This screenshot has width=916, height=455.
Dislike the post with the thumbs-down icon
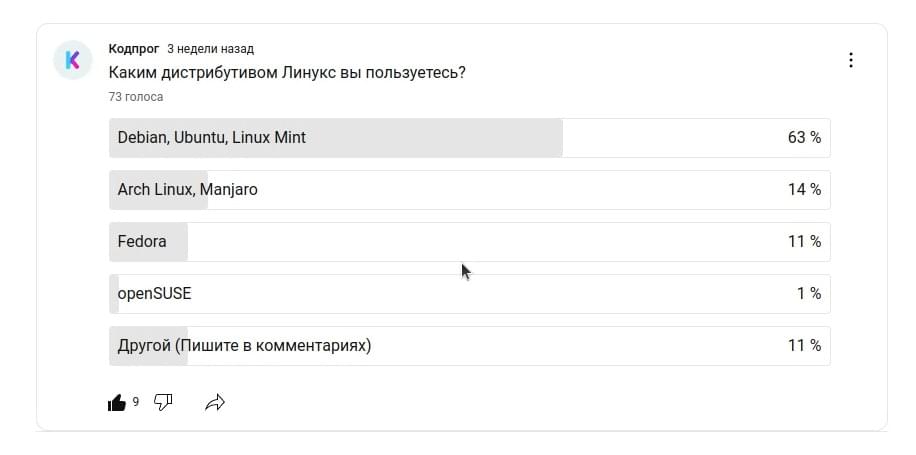point(163,402)
